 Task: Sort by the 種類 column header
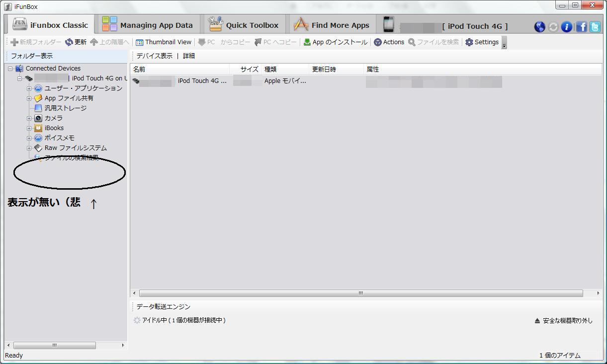[x=285, y=70]
